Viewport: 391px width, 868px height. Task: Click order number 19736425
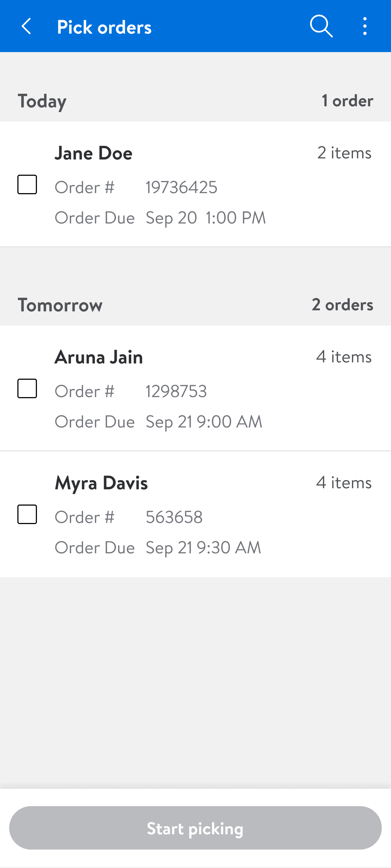tap(181, 187)
